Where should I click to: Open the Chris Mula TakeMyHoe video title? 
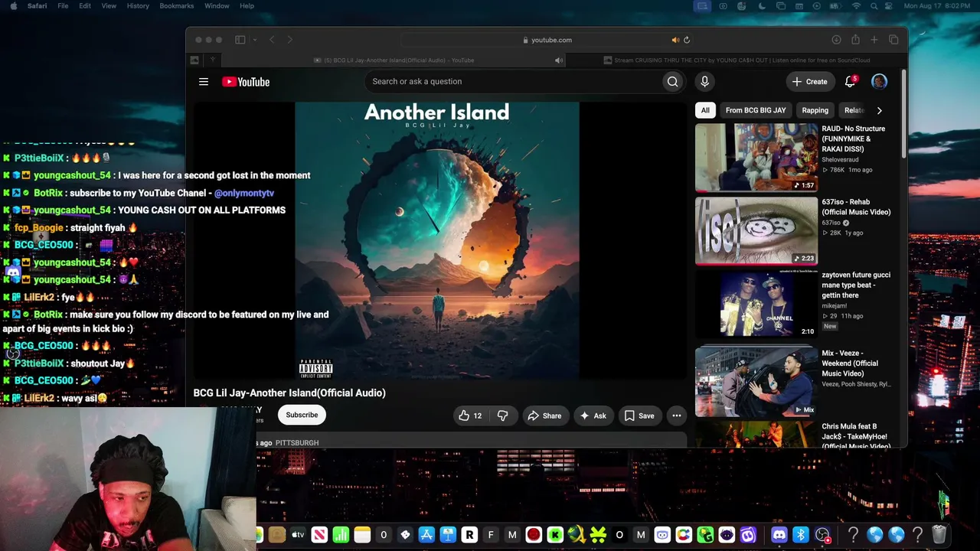coord(856,436)
